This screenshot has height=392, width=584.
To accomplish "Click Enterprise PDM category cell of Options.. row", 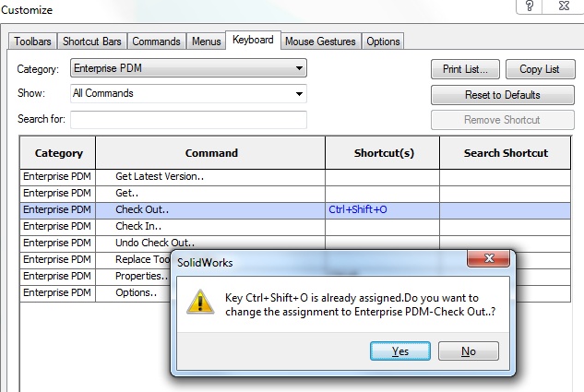I will tap(58, 293).
